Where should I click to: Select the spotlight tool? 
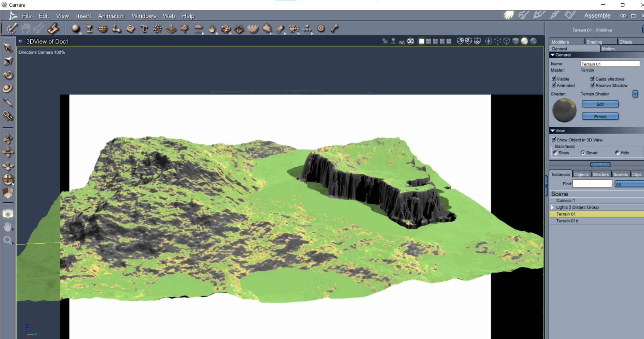280,29
